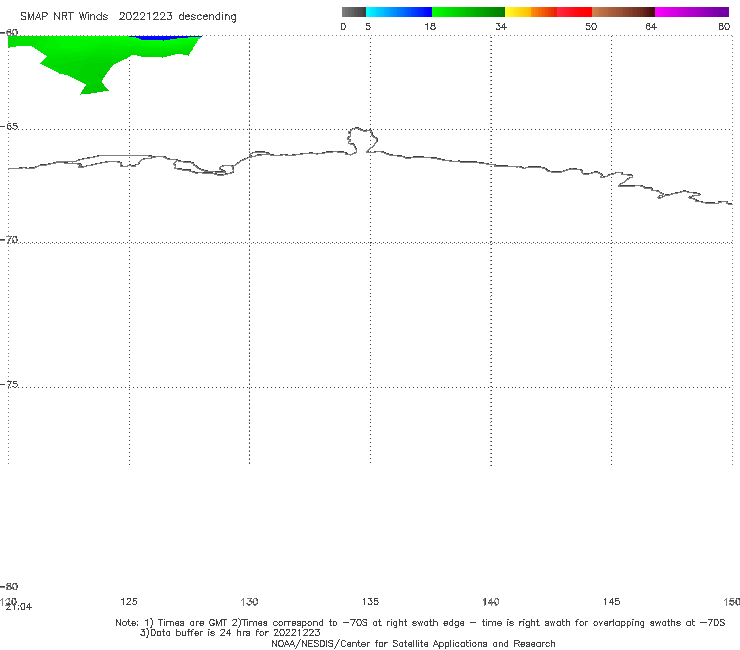Click the colorbar label '50'

591,26
